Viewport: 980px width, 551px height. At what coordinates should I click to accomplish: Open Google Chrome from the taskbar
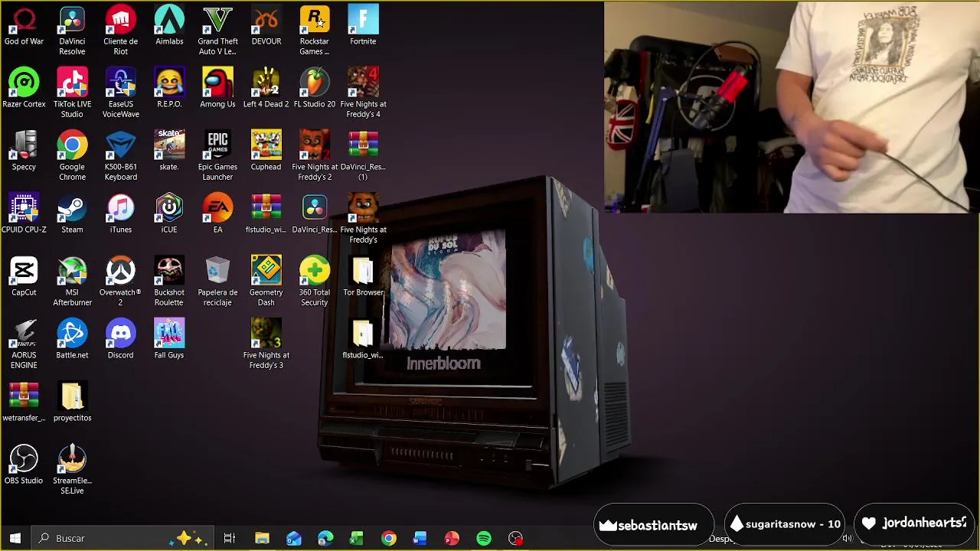[x=389, y=538]
